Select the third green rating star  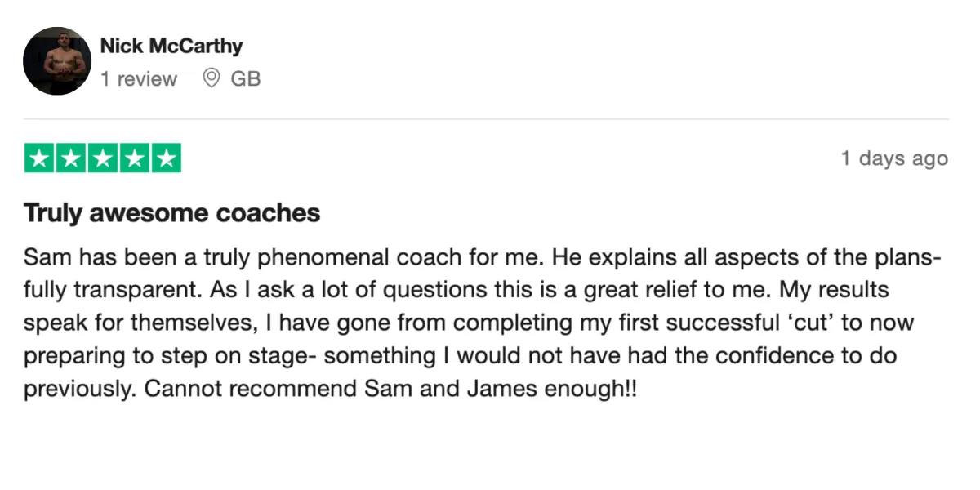tap(103, 158)
